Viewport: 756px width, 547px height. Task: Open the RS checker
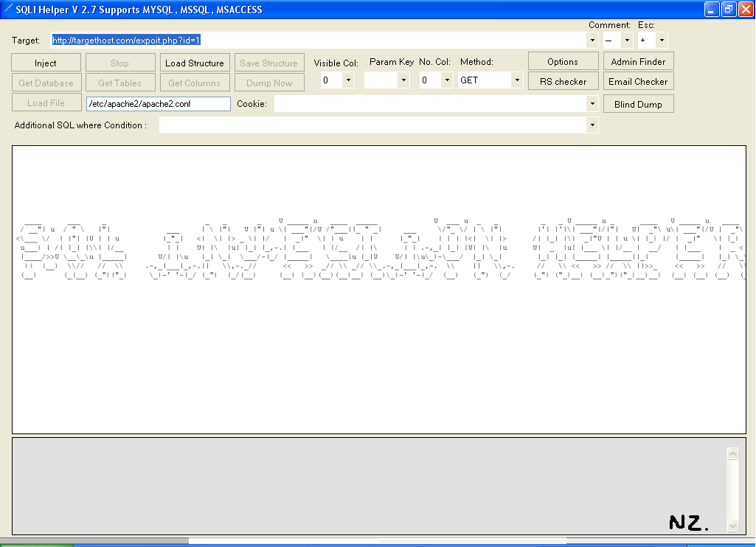(x=563, y=81)
